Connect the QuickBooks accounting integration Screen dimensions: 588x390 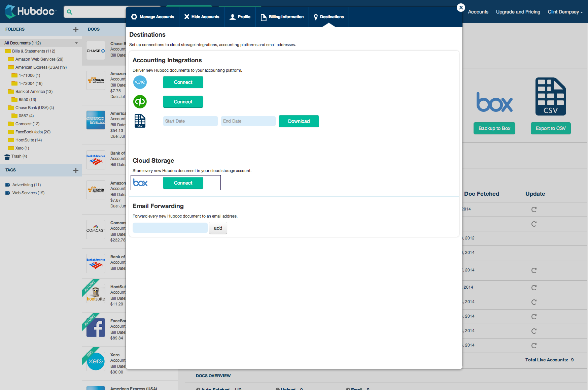183,102
